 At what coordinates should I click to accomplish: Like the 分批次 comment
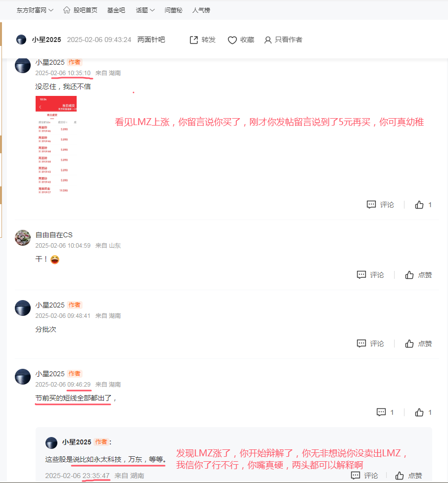[x=418, y=344]
